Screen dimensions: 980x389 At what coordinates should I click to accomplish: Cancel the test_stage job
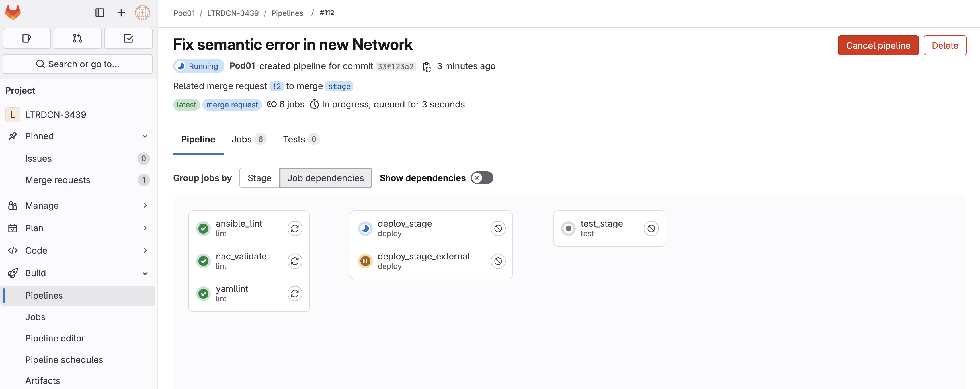click(x=651, y=228)
